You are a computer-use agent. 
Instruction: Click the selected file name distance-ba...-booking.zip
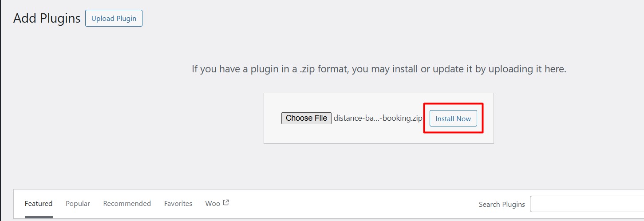(x=378, y=118)
